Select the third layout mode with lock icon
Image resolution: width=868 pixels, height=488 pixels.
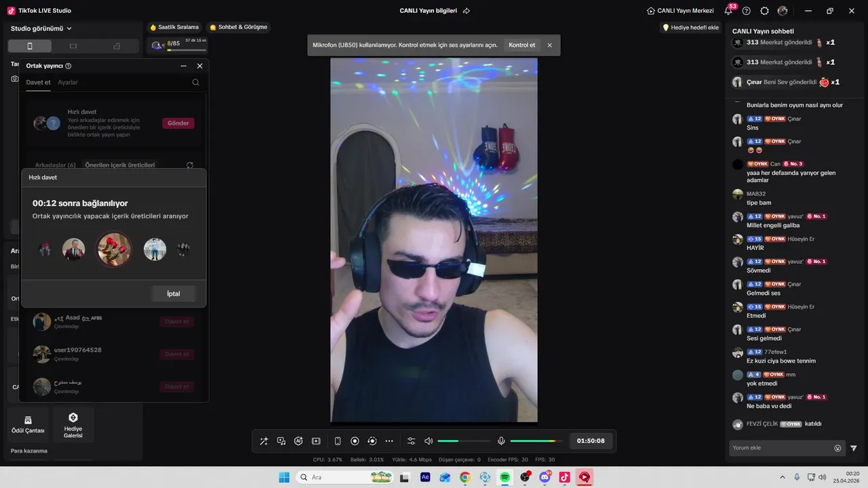pyautogui.click(x=117, y=46)
